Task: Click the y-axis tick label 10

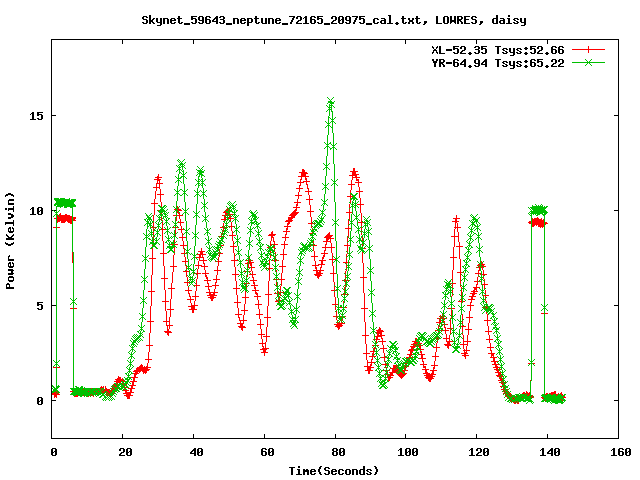Action: (36, 211)
